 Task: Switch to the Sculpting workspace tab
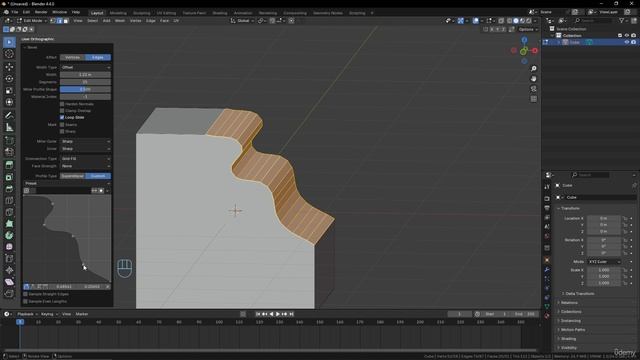point(142,13)
